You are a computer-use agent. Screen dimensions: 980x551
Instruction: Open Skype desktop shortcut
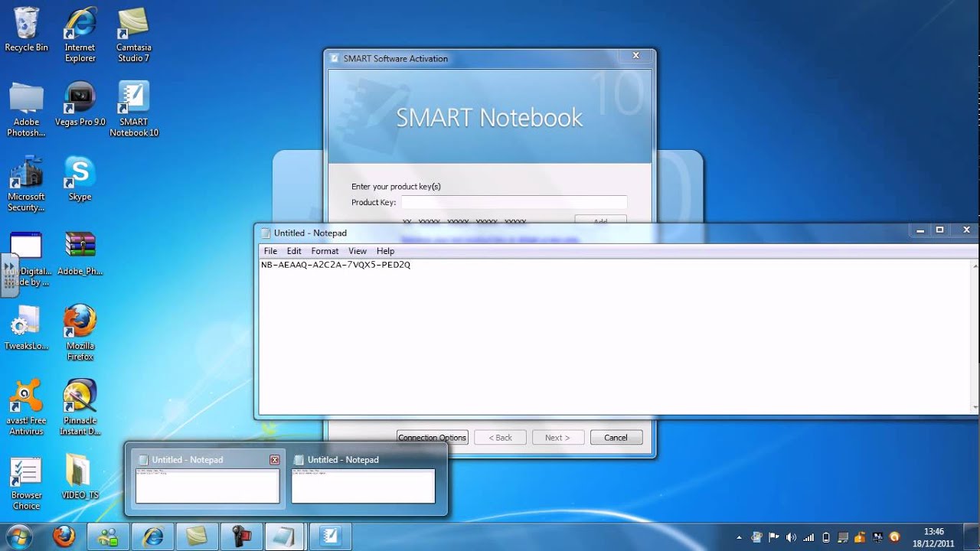click(x=80, y=174)
